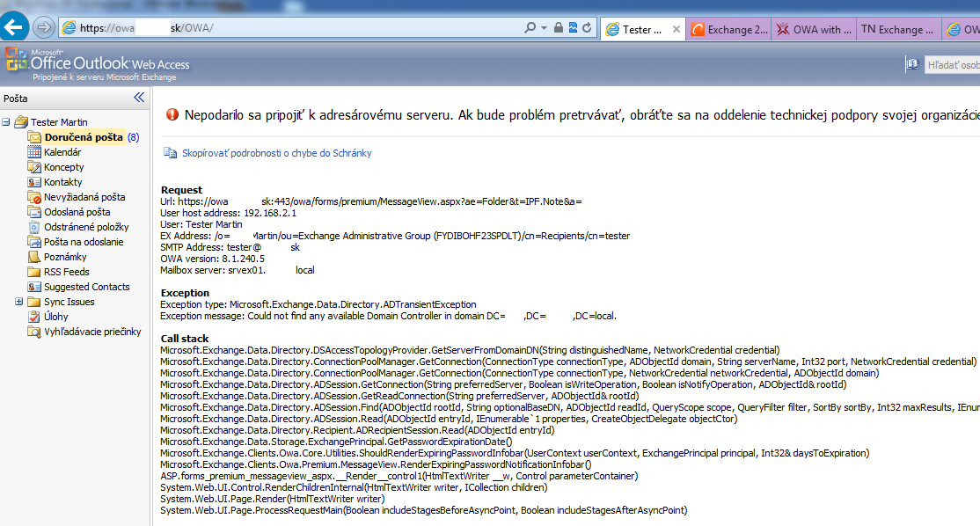Open the address book icon in header
This screenshot has width=980, height=526.
click(x=912, y=64)
